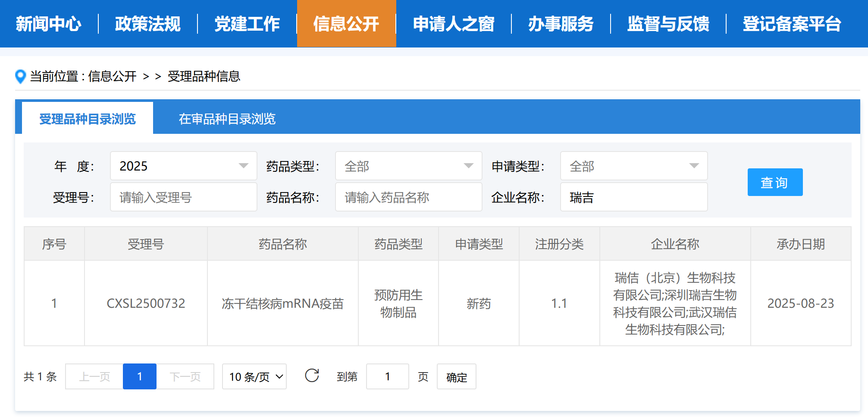Click the blue location pin icon
Image resolution: width=868 pixels, height=417 pixels.
20,76
